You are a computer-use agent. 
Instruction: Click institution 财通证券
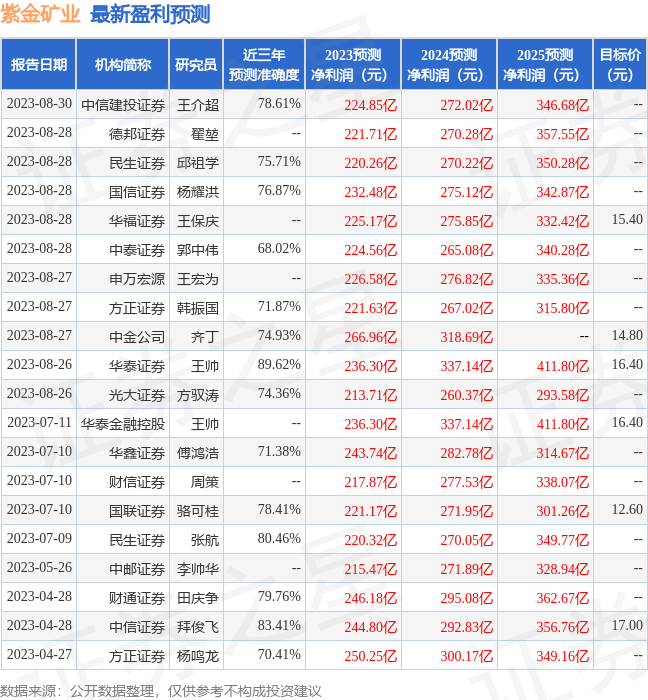(x=137, y=598)
